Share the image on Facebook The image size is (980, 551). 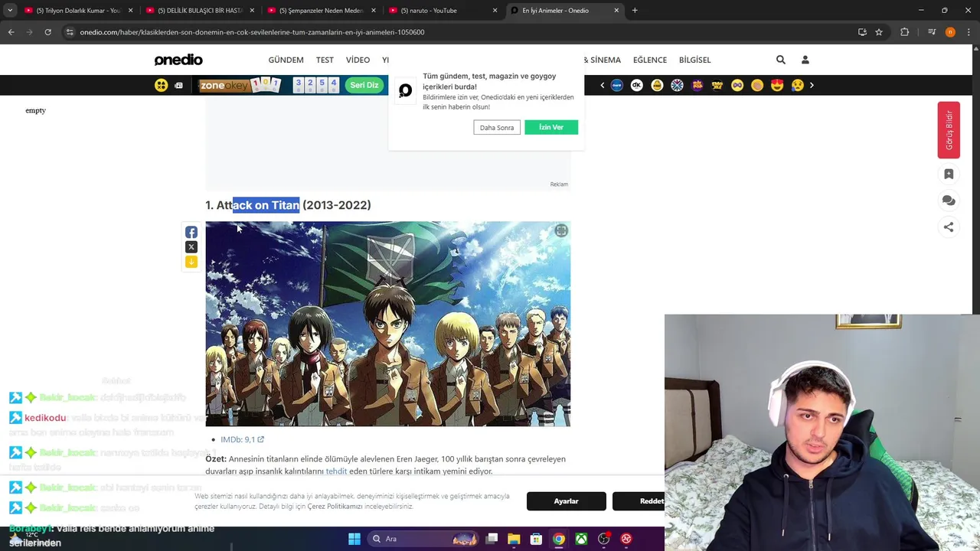pos(191,232)
